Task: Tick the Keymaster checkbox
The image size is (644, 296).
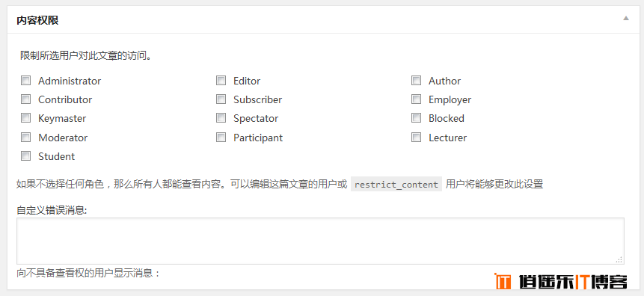Action: point(26,118)
